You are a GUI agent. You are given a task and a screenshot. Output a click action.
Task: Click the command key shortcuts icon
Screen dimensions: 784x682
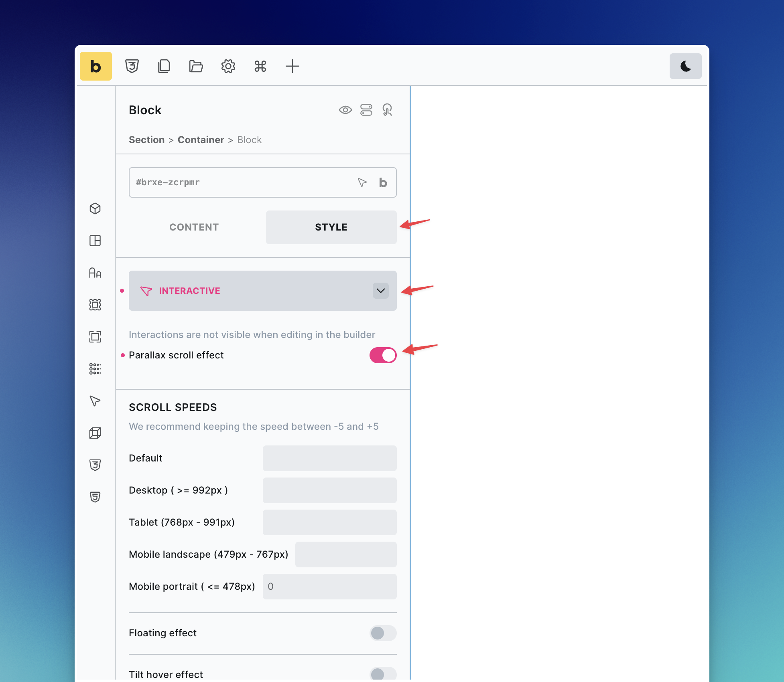(260, 66)
